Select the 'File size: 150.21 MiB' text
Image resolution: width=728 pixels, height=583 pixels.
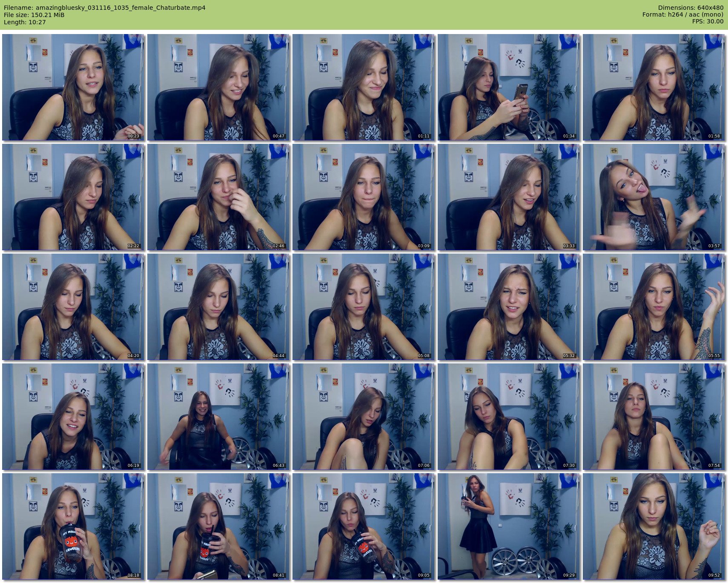pyautogui.click(x=34, y=15)
